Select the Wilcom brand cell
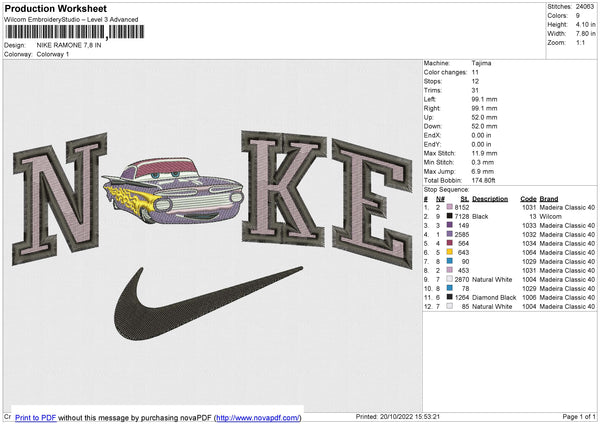600x424 pixels. [550, 216]
